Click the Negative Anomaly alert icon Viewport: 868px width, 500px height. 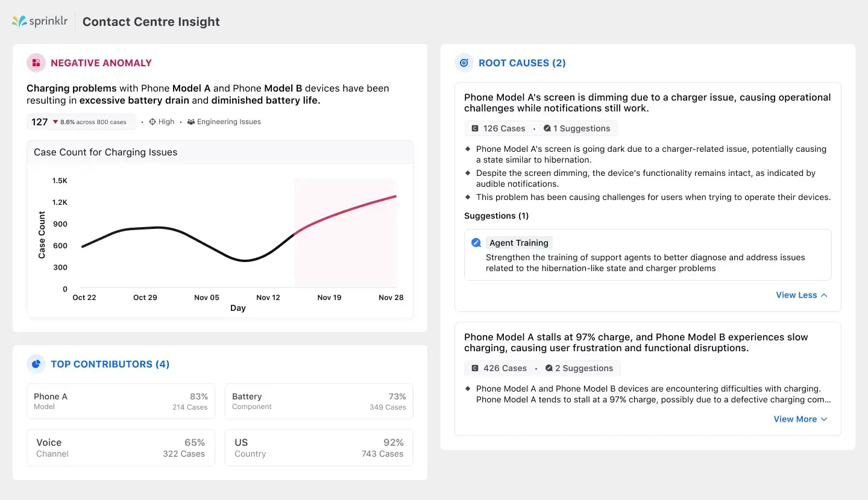pos(36,63)
